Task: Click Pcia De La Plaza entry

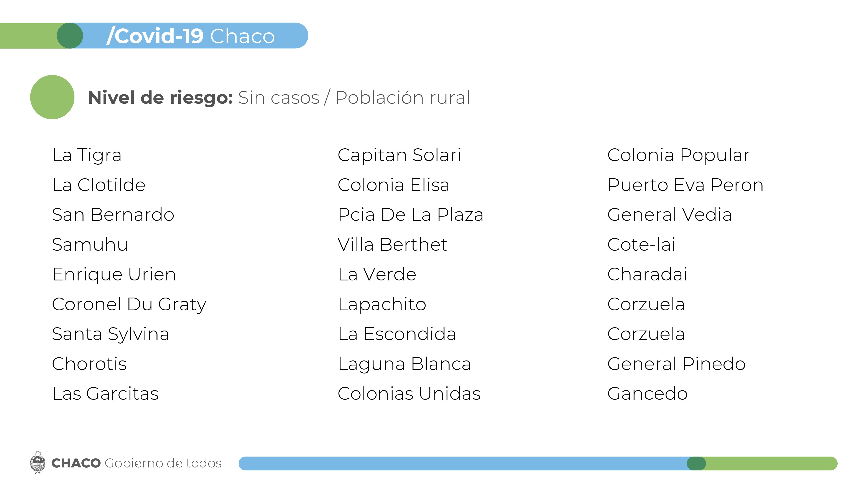Action: [x=411, y=215]
